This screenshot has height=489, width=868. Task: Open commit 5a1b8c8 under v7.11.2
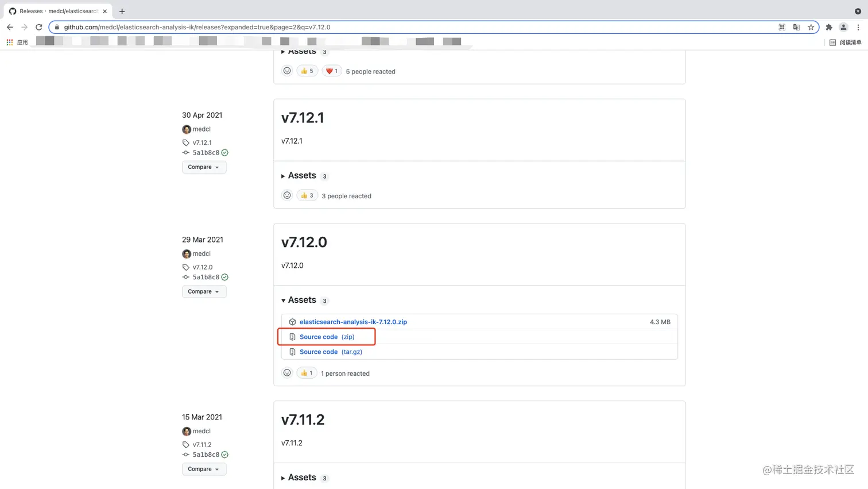click(x=206, y=455)
